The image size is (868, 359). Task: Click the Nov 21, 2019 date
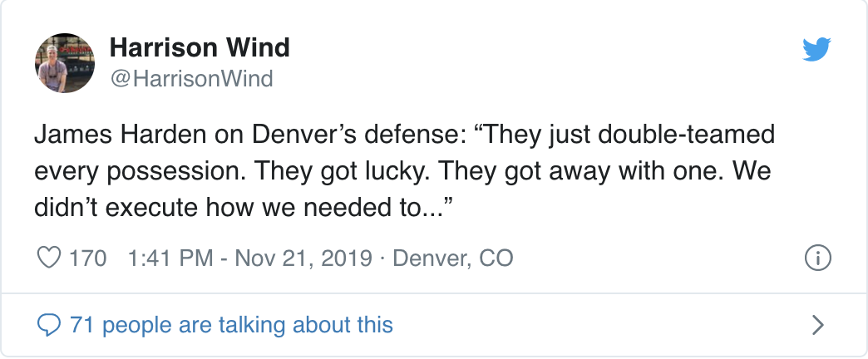point(303,258)
